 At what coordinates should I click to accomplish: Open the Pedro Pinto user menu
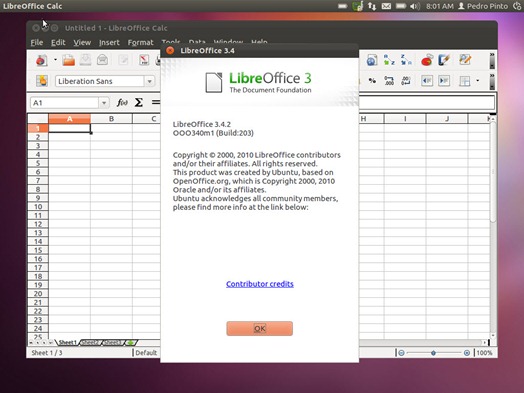pyautogui.click(x=483, y=6)
